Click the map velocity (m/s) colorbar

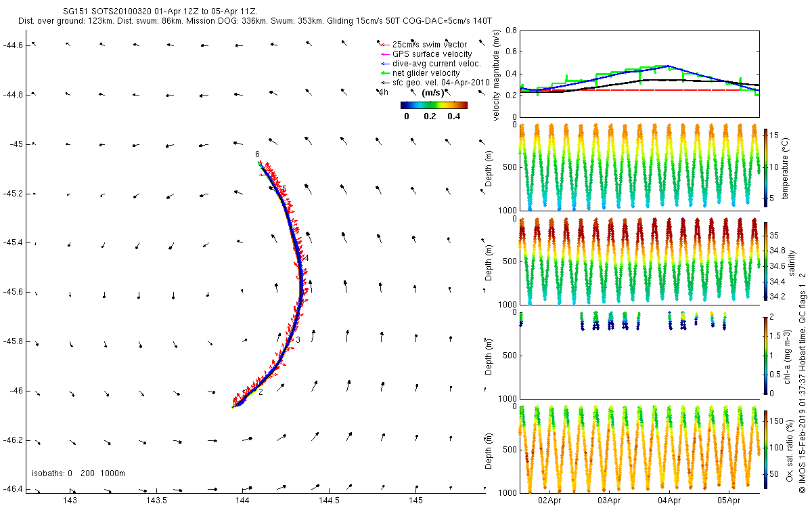pos(434,105)
